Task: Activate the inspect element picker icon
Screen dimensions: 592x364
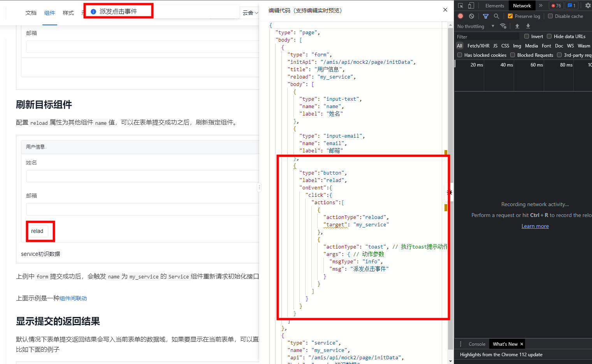Action: [461, 5]
